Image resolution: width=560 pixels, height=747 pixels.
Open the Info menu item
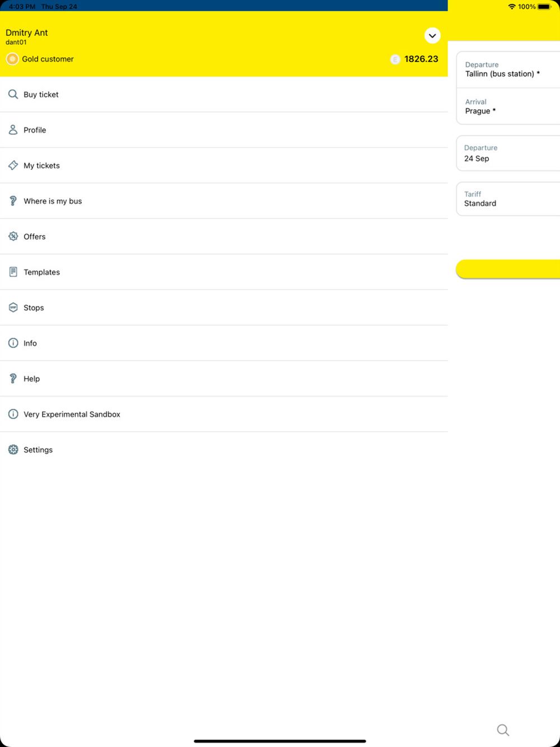click(30, 343)
